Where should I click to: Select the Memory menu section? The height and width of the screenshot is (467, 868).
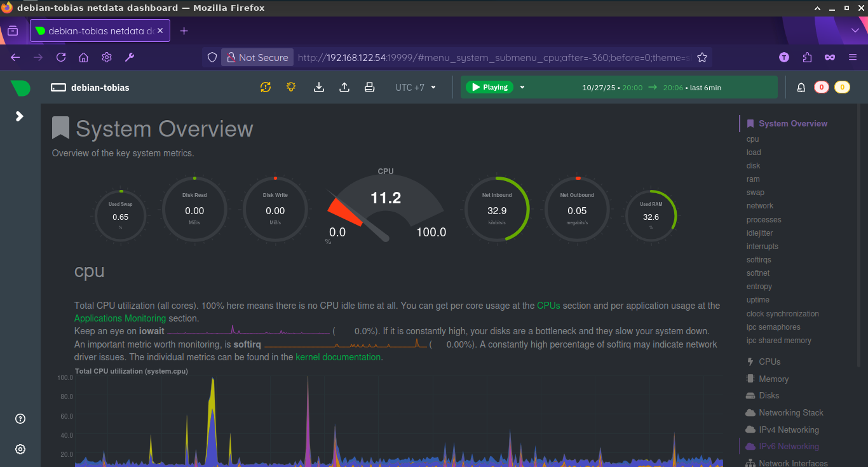[x=773, y=379]
